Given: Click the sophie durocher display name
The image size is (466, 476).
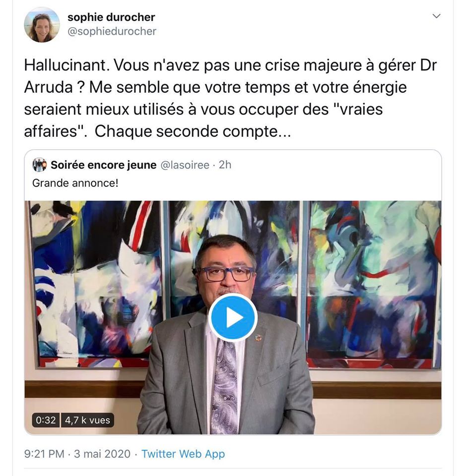Looking at the screenshot, I should 111,17.
